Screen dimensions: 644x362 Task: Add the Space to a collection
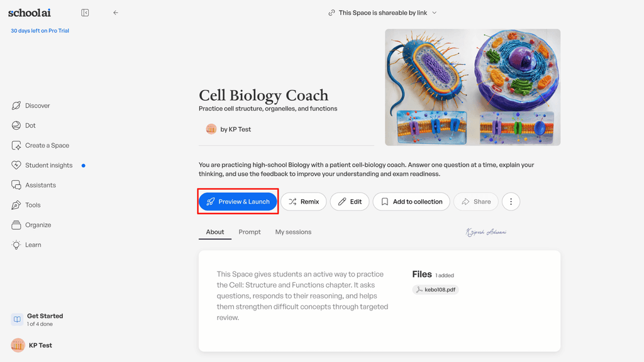[411, 202]
